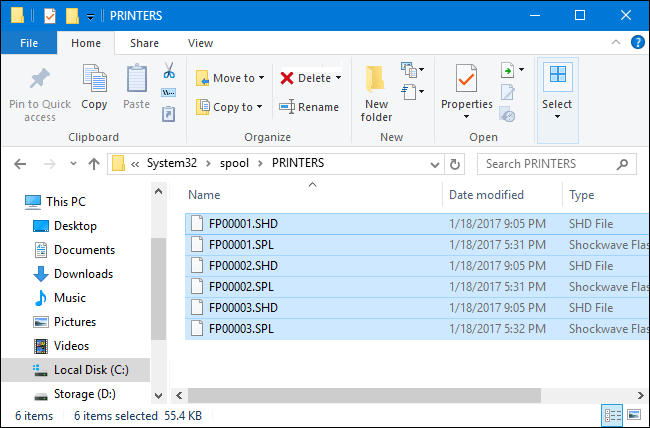Open the Share ribbon tab

144,43
